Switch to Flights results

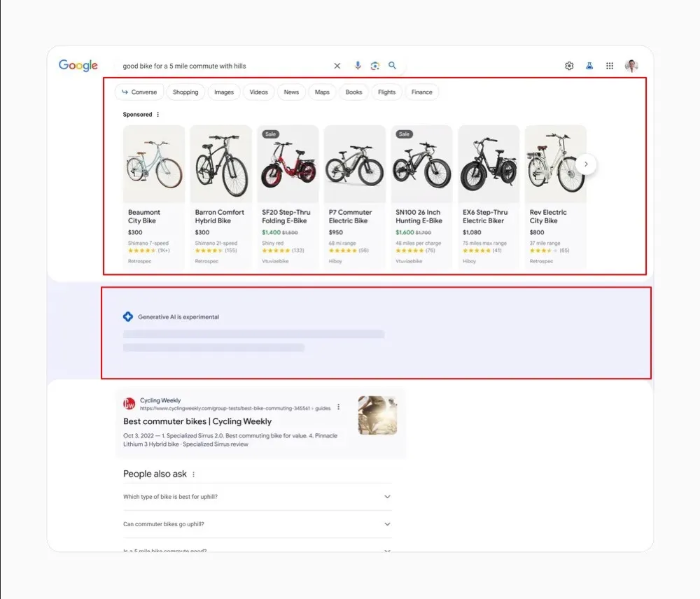(x=386, y=92)
